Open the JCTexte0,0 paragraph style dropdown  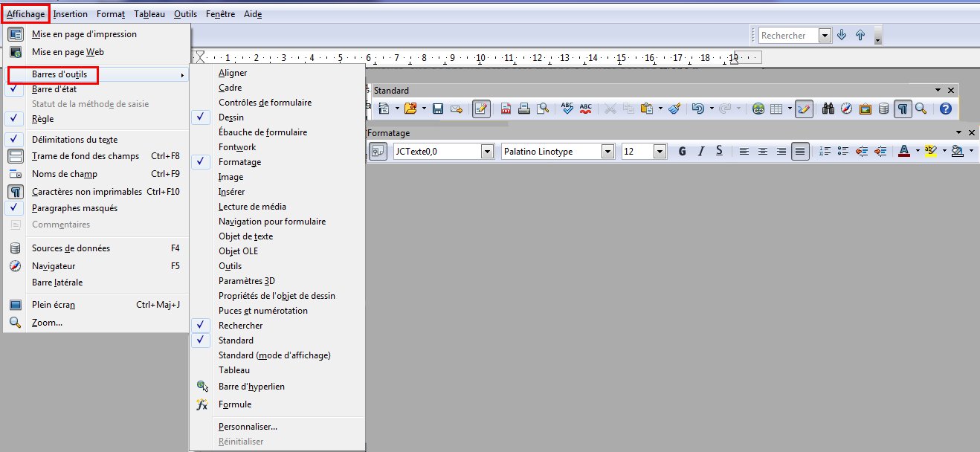click(487, 152)
